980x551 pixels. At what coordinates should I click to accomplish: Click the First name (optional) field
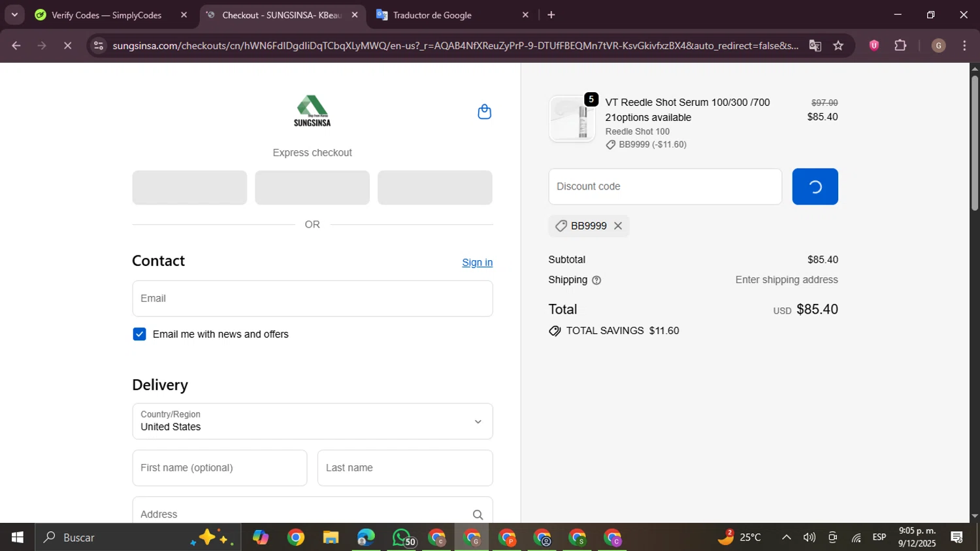pyautogui.click(x=220, y=468)
